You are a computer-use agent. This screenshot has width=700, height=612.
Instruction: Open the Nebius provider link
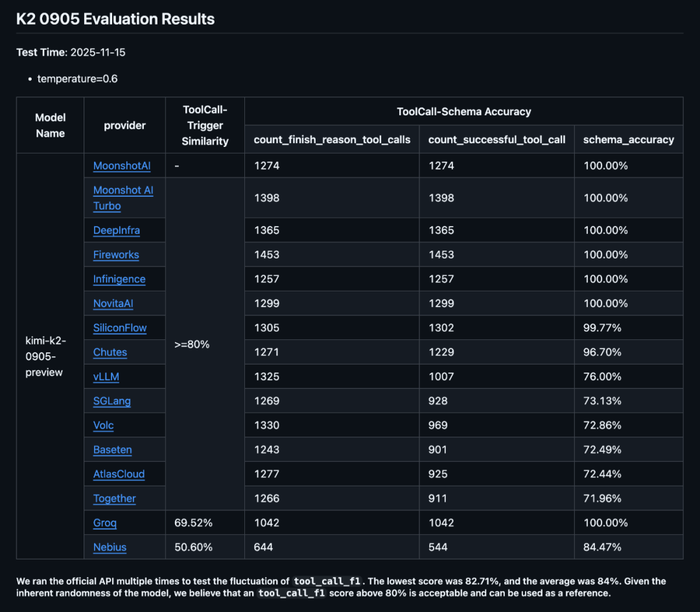(110, 547)
